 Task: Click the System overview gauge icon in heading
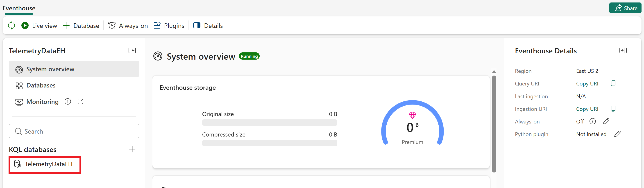click(x=158, y=56)
